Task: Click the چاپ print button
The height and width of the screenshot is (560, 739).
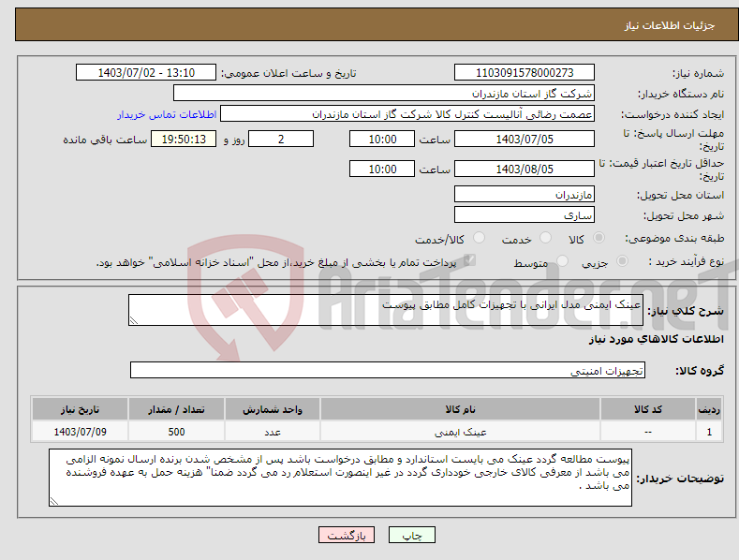Action: 412,535
